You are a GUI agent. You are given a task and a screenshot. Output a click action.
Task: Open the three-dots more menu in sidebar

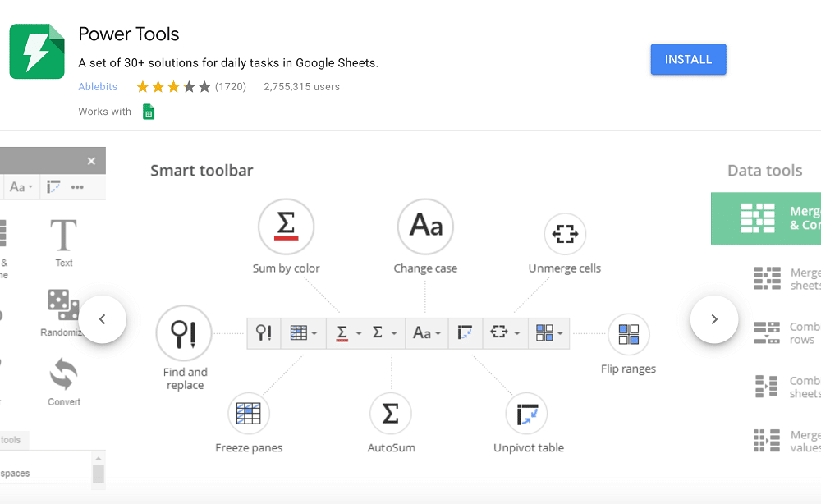(x=77, y=187)
